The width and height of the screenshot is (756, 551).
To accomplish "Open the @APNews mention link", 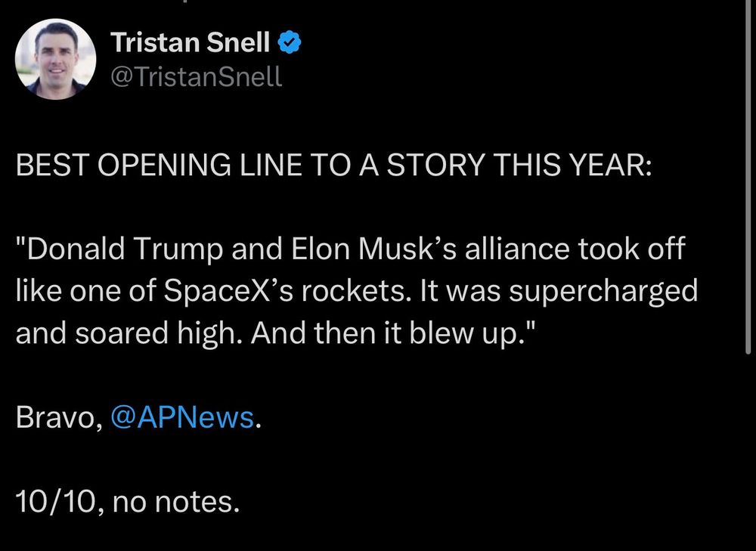I will tap(182, 416).
